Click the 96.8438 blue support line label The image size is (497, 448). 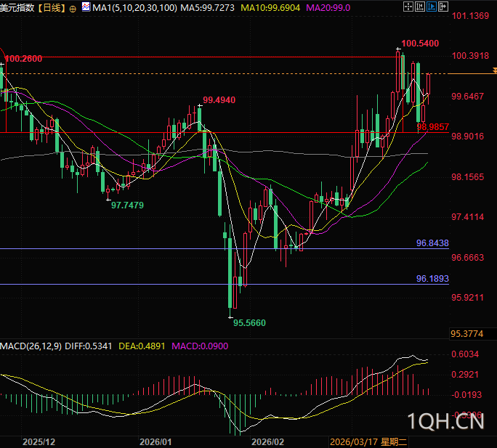pos(432,243)
